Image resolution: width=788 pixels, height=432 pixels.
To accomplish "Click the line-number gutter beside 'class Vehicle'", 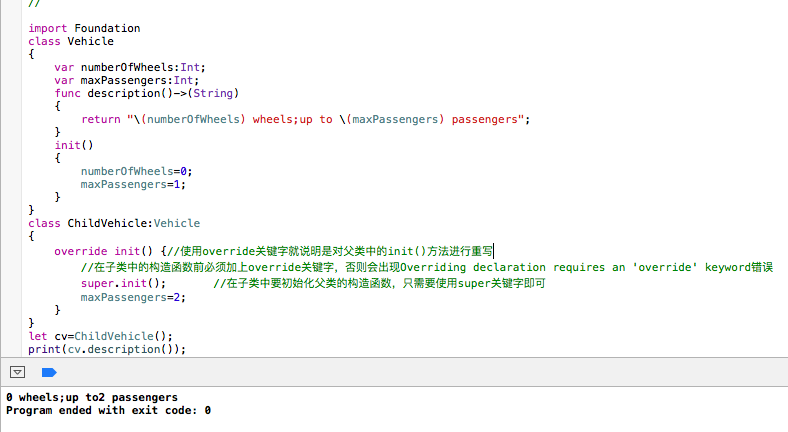I will coord(11,41).
